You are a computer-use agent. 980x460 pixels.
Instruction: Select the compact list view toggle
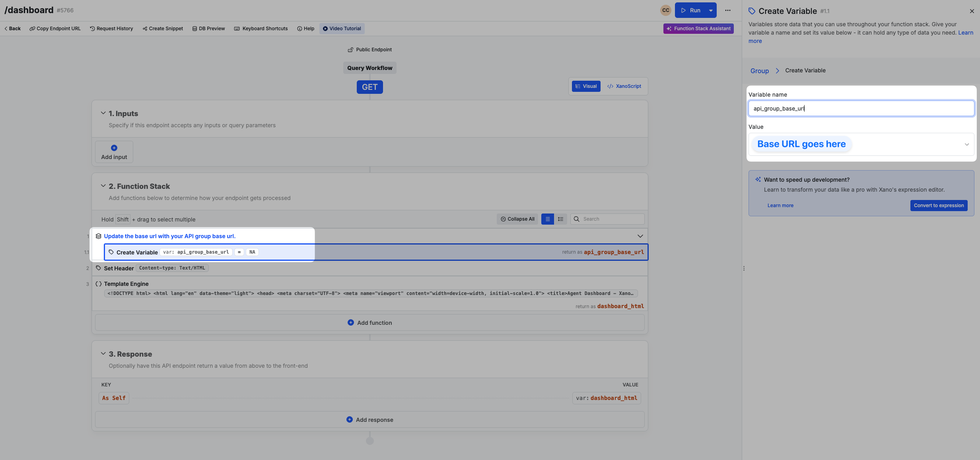(x=547, y=219)
